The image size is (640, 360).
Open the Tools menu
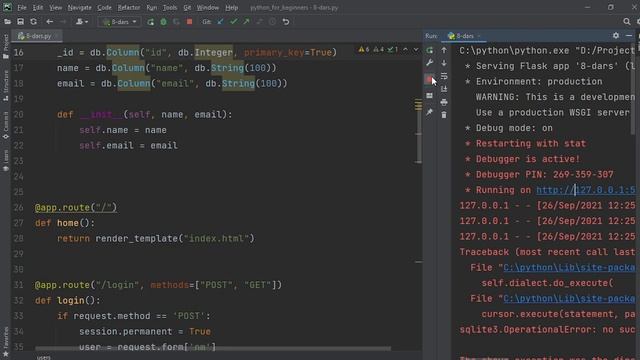point(170,7)
